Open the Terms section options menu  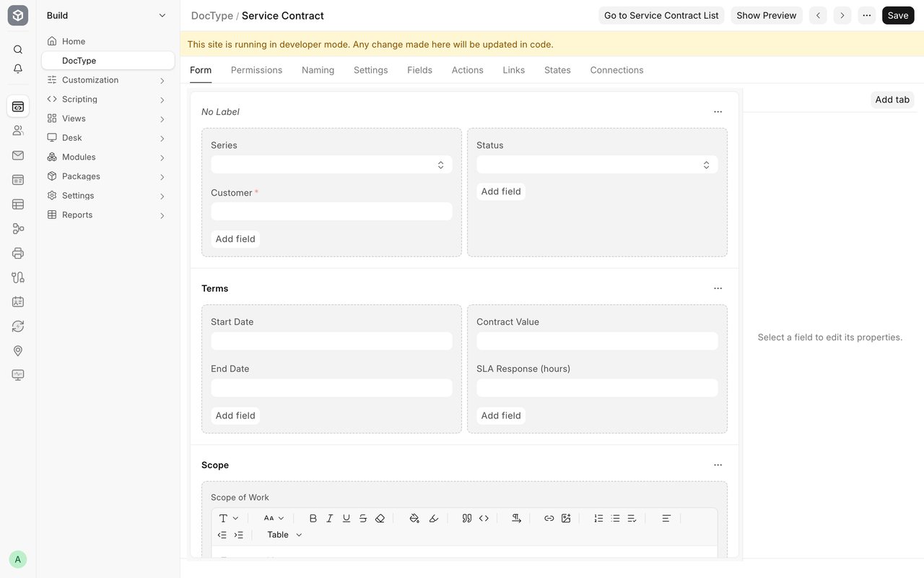(x=718, y=288)
